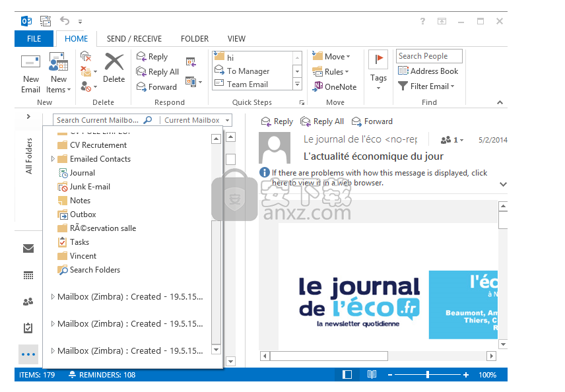Click the New Email icon
Screen dimensions: 565x392
(30, 62)
